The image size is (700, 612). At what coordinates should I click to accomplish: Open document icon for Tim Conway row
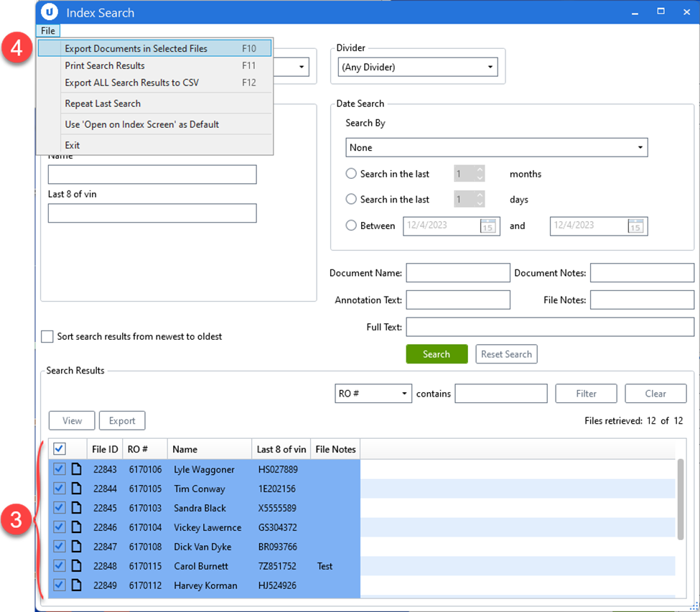77,488
